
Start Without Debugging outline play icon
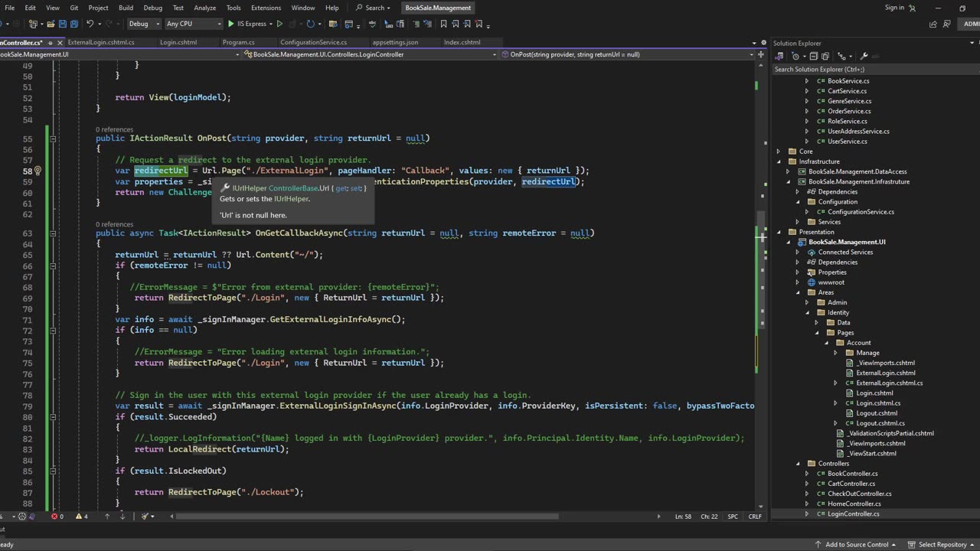(279, 24)
